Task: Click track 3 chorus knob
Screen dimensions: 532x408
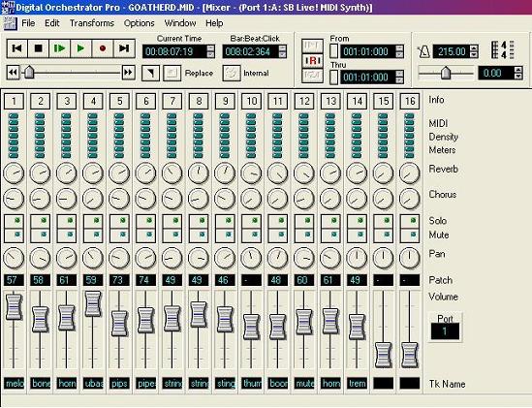Action: click(67, 199)
